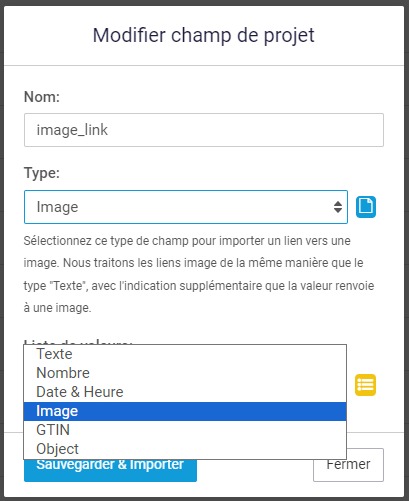Choose GTIN as field type
This screenshot has height=501, width=409.
(x=185, y=430)
